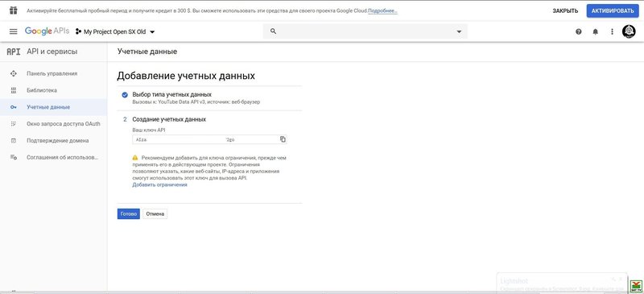Click the Панель управления dashboard icon

tap(14, 73)
